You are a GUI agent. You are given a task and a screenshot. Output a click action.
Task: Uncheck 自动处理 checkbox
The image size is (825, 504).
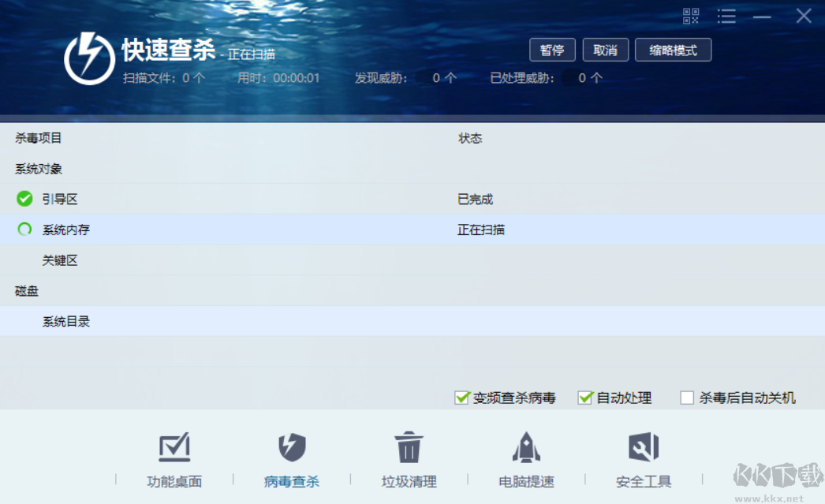(x=585, y=398)
